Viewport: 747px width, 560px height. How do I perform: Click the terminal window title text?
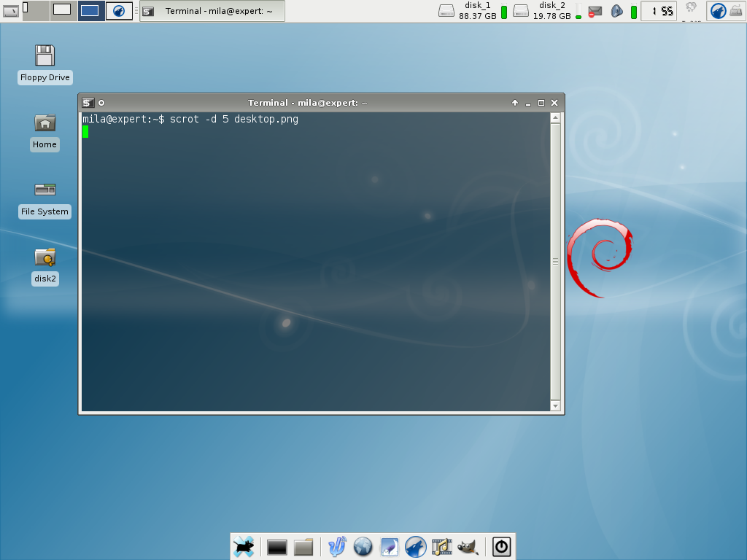pyautogui.click(x=308, y=103)
